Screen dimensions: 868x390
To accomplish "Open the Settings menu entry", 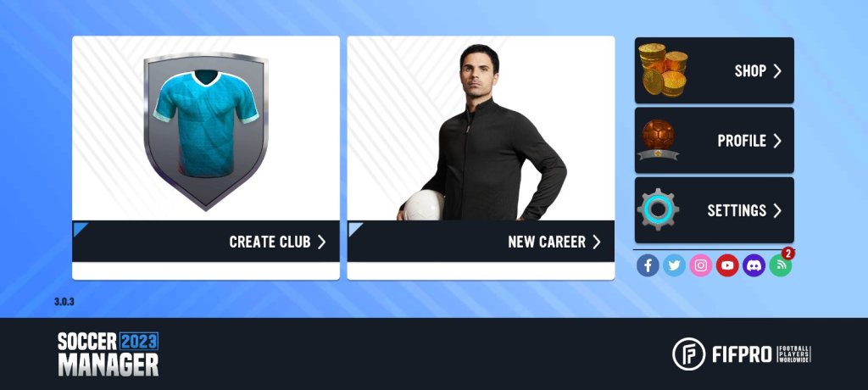I will pos(714,210).
